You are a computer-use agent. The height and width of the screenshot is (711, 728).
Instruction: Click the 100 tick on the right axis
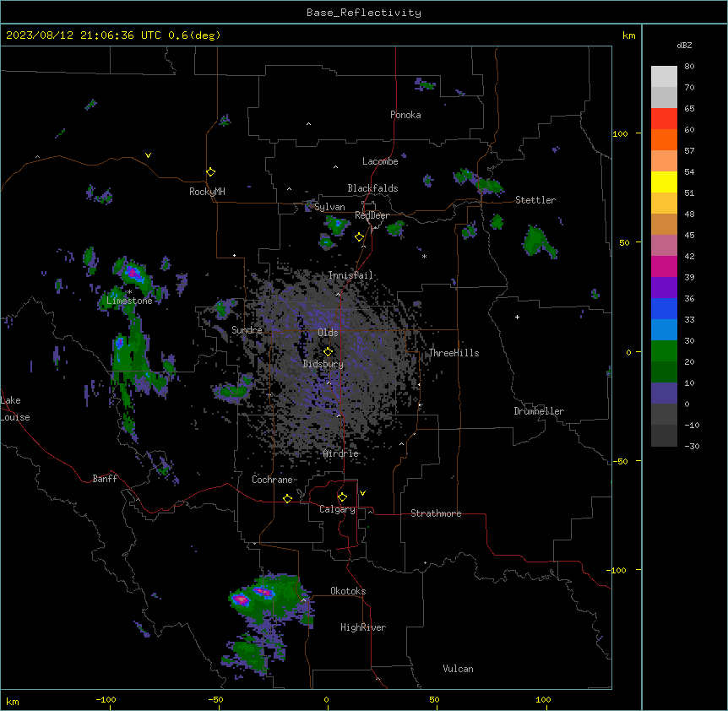[620, 133]
